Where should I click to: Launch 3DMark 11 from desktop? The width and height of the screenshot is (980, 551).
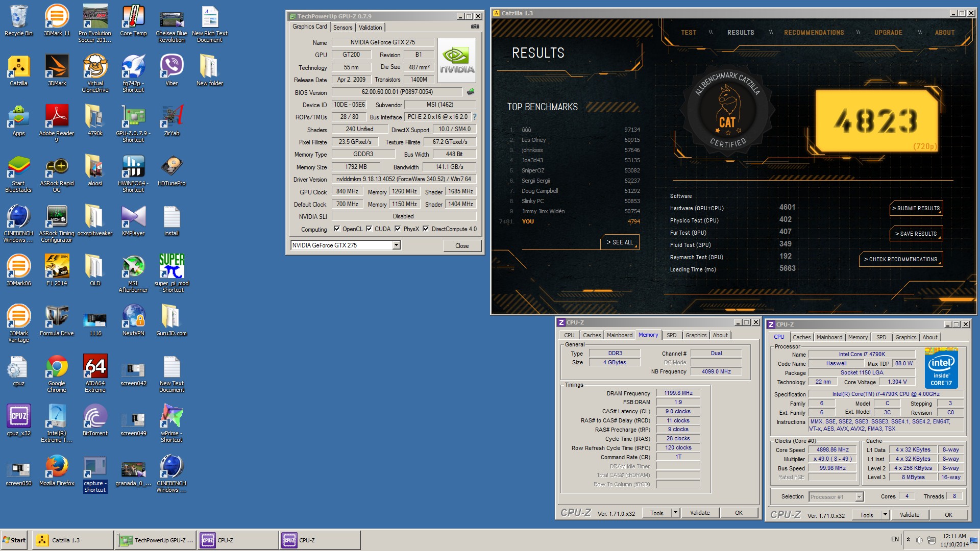click(x=57, y=20)
